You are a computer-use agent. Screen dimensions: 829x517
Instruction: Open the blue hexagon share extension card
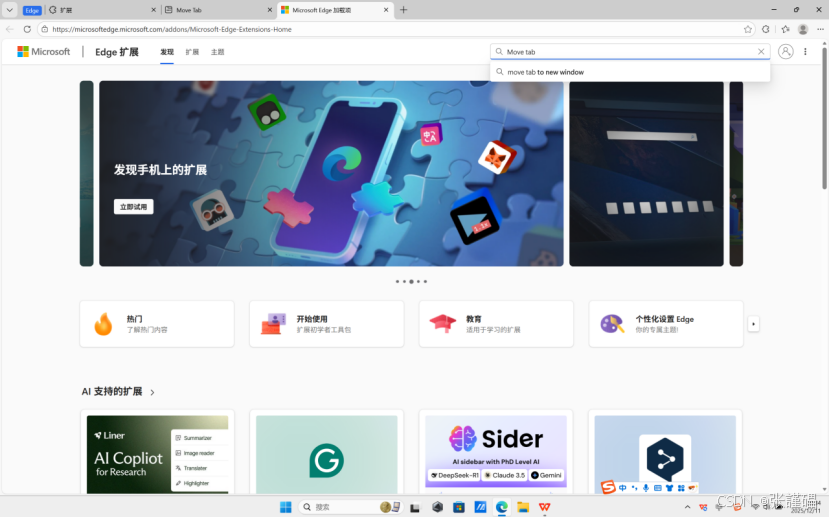[x=665, y=453]
